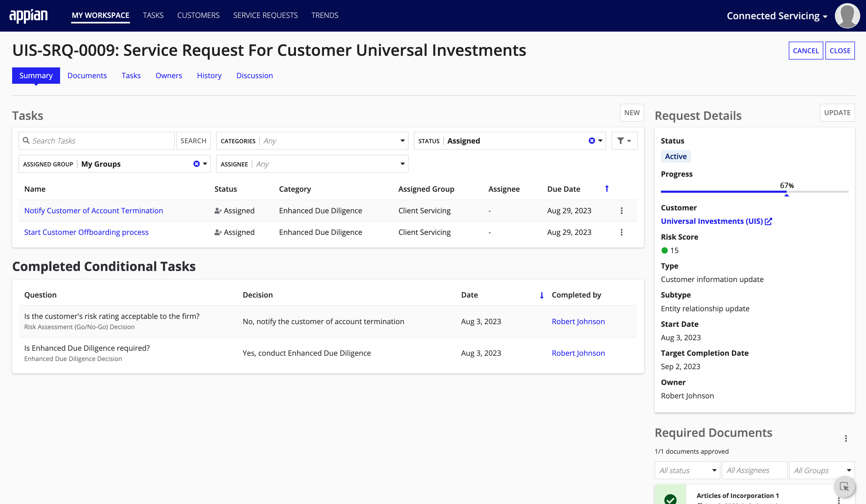866x504 pixels.
Task: Switch to the History tab
Action: pos(209,76)
